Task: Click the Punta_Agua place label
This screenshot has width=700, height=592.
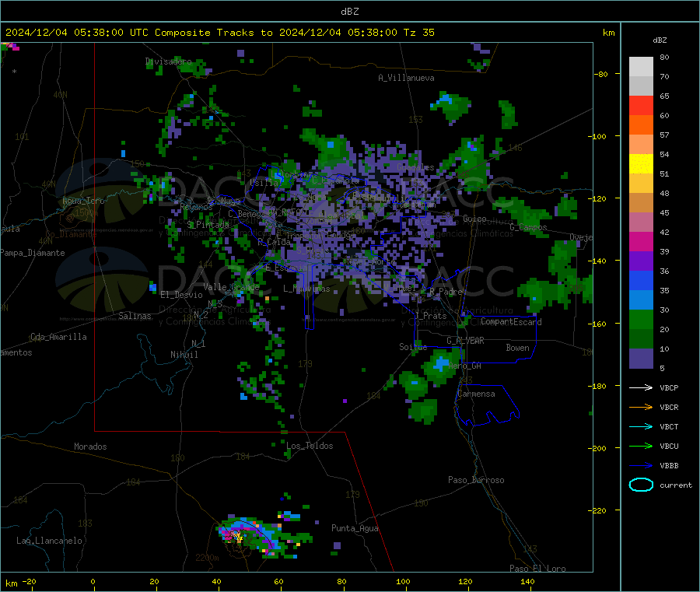Action: (355, 528)
